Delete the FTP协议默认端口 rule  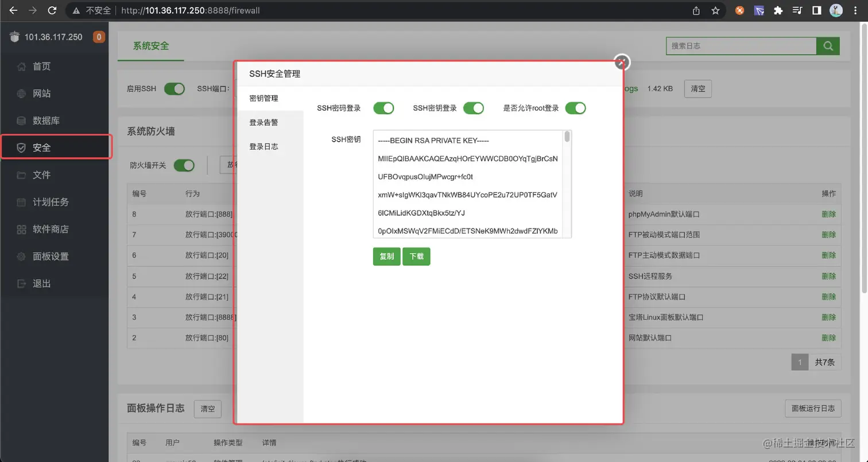(828, 297)
